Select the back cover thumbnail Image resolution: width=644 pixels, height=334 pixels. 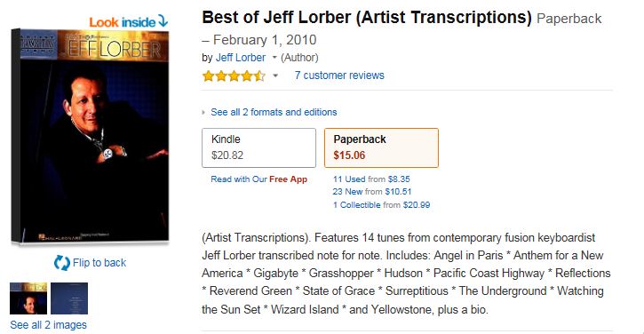pyautogui.click(x=69, y=298)
